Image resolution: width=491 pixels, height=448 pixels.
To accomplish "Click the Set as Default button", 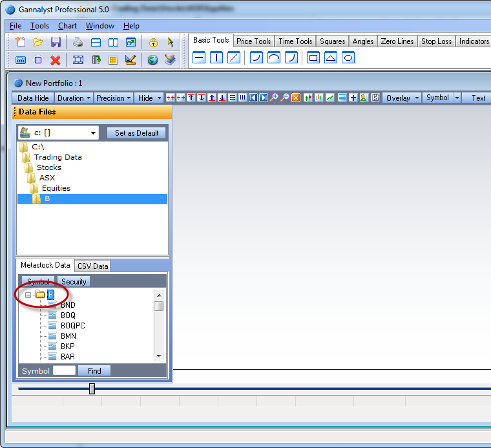I will 136,133.
